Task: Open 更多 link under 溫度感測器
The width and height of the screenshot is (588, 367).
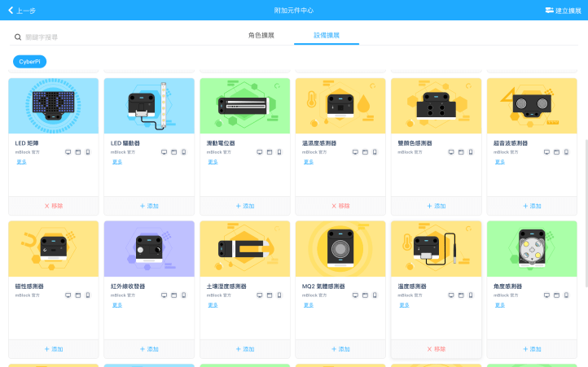Action: pyautogui.click(x=404, y=305)
